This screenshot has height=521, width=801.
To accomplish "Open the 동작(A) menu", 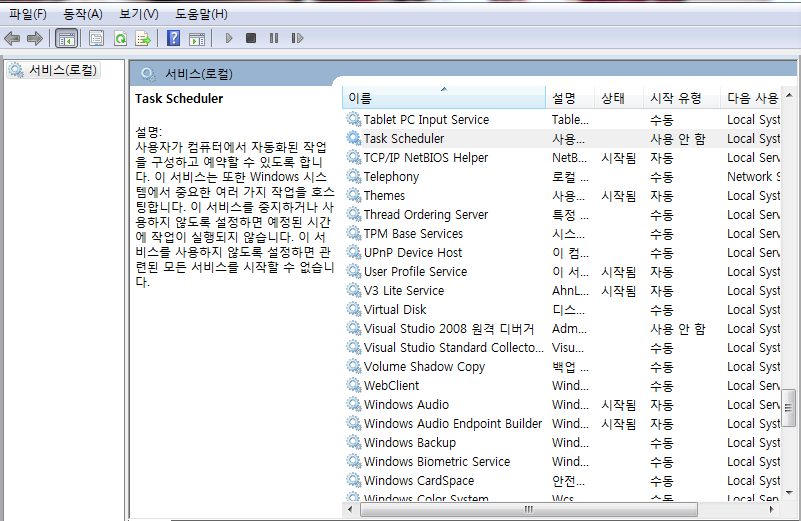I will click(x=83, y=14).
